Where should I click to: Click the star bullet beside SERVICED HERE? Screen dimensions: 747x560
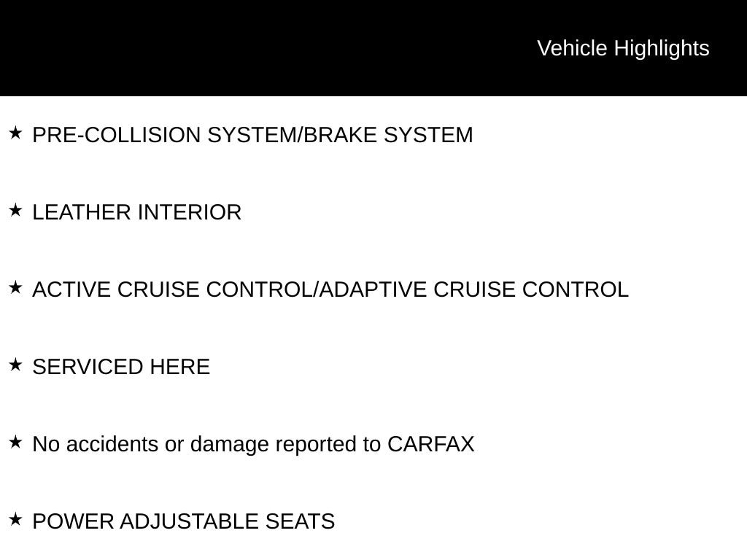[x=15, y=365]
